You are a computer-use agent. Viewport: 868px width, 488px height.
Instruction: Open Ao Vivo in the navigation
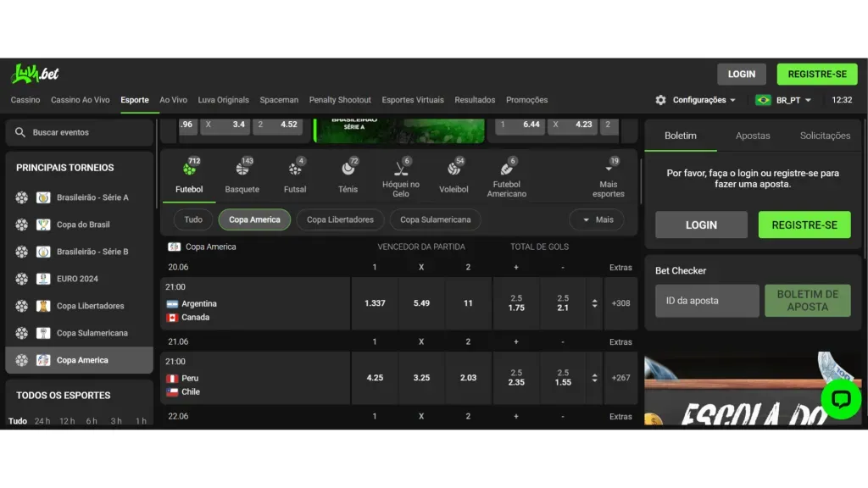pyautogui.click(x=173, y=100)
